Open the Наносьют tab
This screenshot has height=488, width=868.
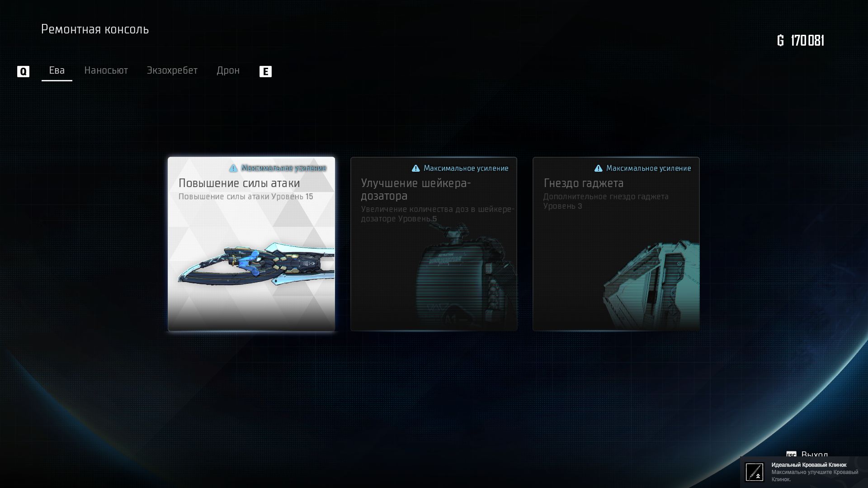point(106,70)
